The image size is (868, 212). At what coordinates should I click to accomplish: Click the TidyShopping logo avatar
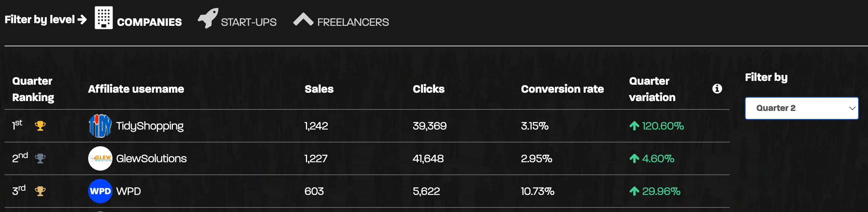pyautogui.click(x=100, y=126)
